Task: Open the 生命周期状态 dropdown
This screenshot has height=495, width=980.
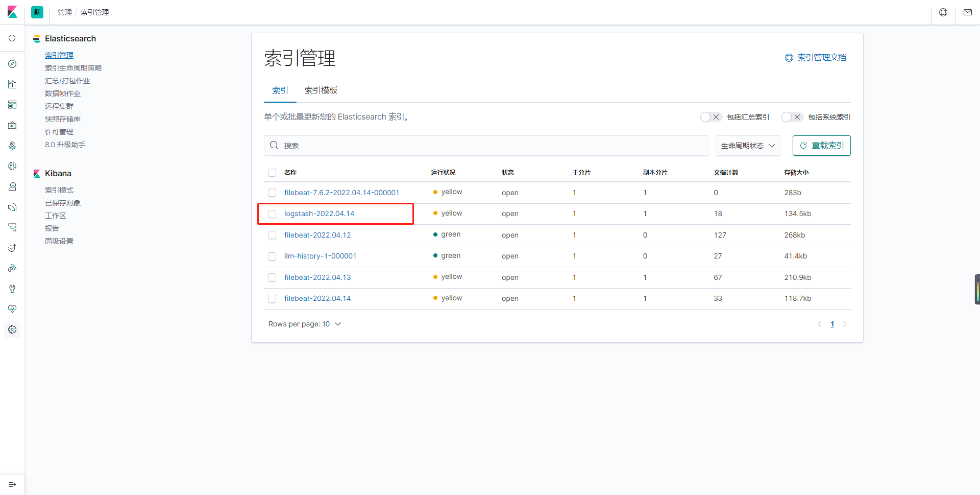Action: point(748,146)
